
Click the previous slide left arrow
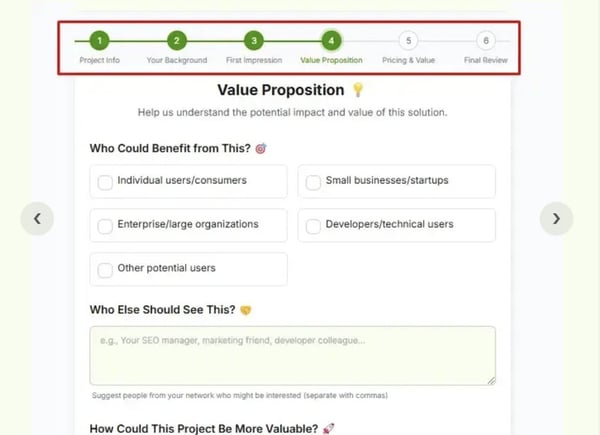pyautogui.click(x=37, y=218)
